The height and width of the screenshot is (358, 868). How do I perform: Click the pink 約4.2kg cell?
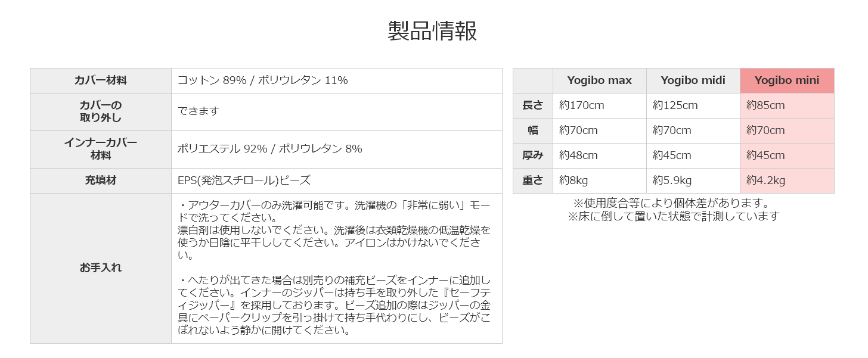pos(787,180)
